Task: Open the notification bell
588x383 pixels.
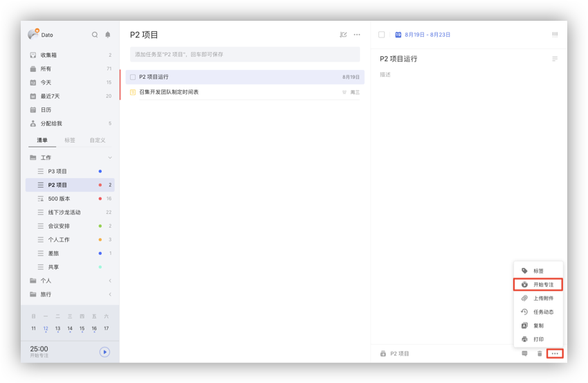Action: click(x=107, y=35)
